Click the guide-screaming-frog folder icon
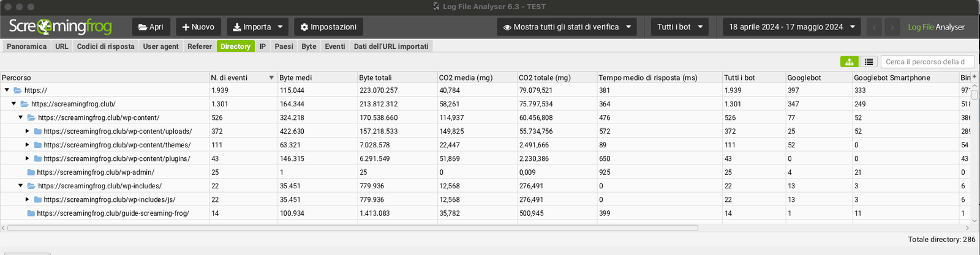Viewport: 980px width, 255px height. (31, 213)
